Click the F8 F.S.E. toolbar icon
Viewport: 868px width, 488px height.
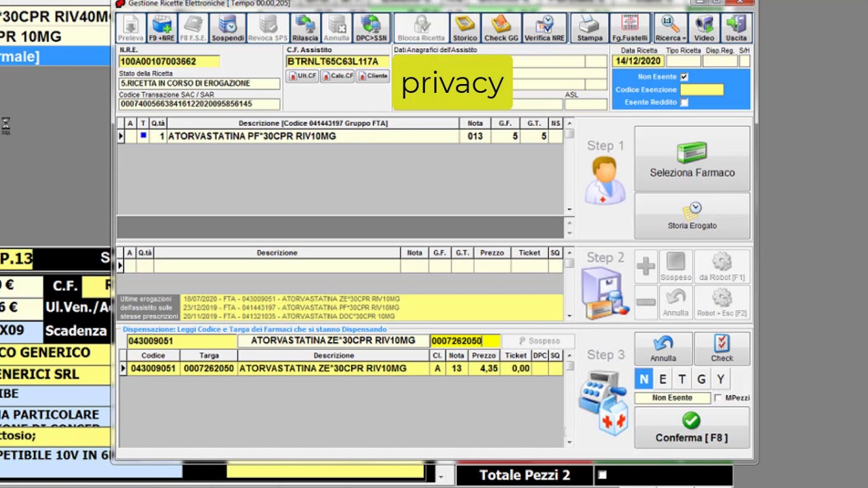coord(193,28)
